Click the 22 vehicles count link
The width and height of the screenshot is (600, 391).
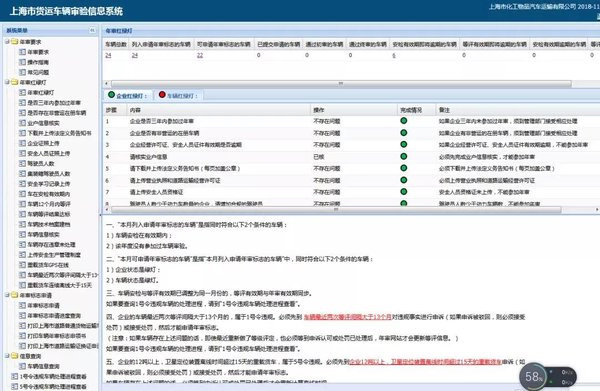point(200,55)
